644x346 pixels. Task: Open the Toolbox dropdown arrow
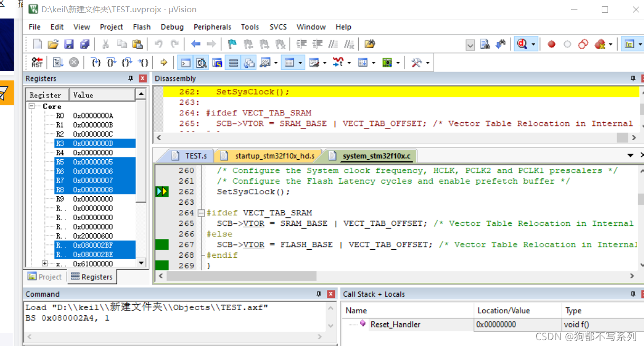(x=427, y=62)
